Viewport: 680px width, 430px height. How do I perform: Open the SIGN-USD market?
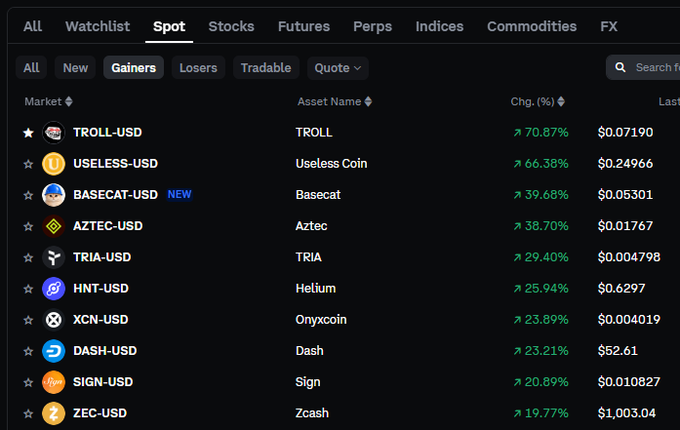[x=103, y=382]
